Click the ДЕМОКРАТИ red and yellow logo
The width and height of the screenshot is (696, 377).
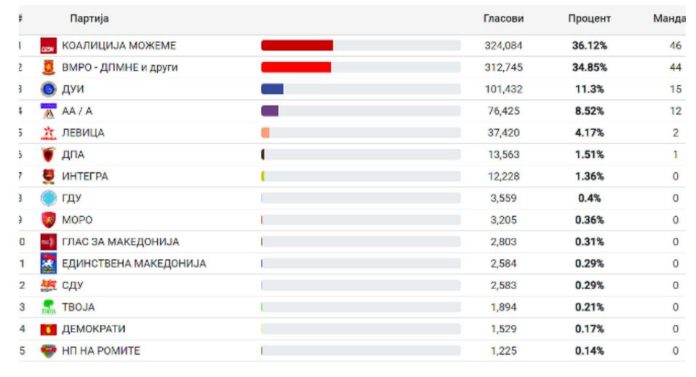[48, 329]
